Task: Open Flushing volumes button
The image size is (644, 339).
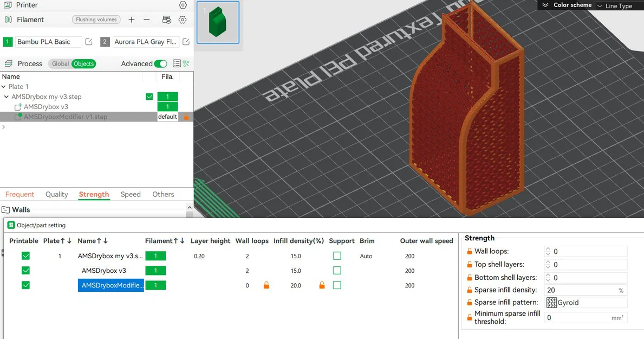Action: point(96,20)
